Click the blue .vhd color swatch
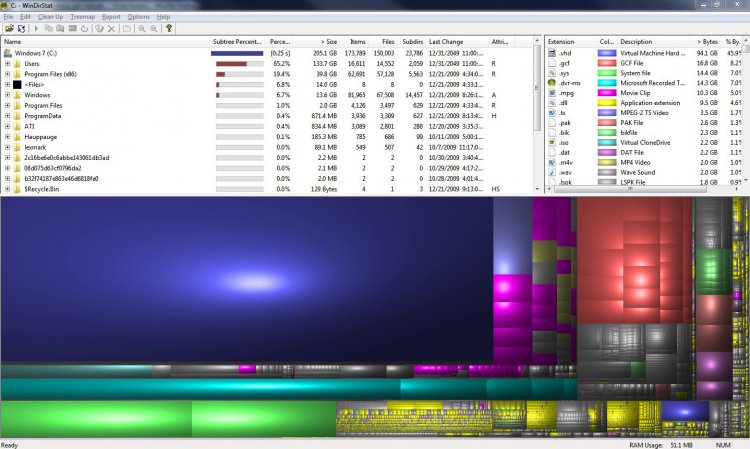The image size is (750, 449). tap(607, 53)
